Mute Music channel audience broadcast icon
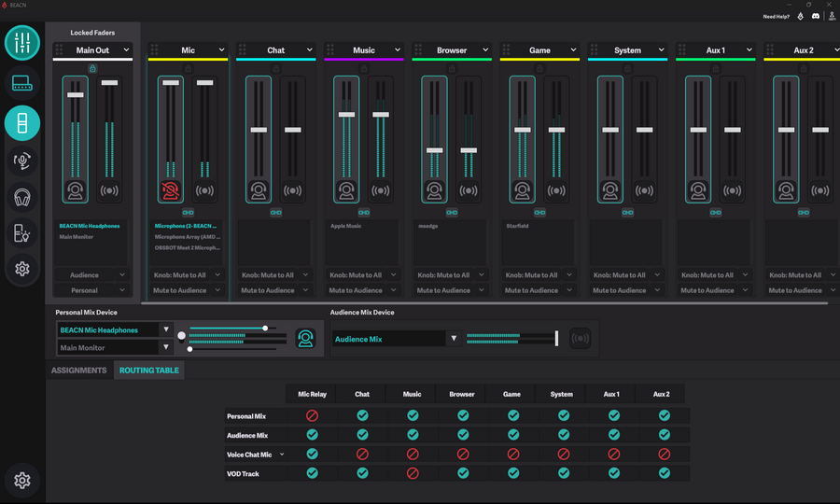 click(x=381, y=190)
